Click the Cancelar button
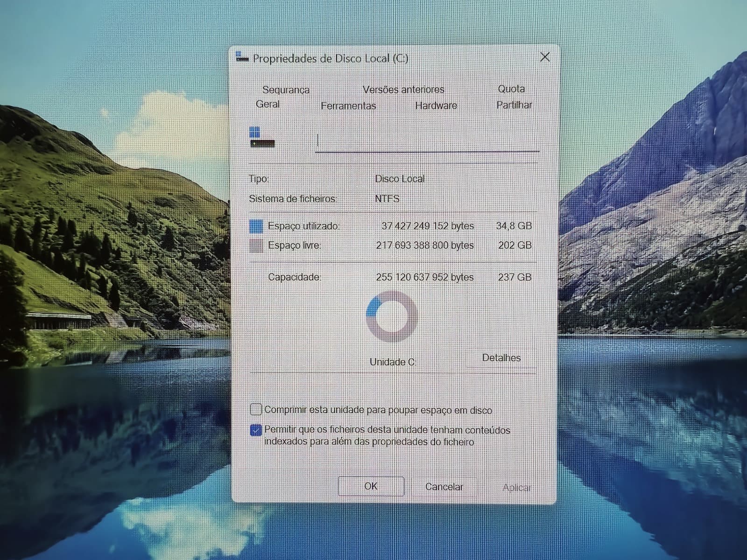The height and width of the screenshot is (560, 747). [x=444, y=487]
